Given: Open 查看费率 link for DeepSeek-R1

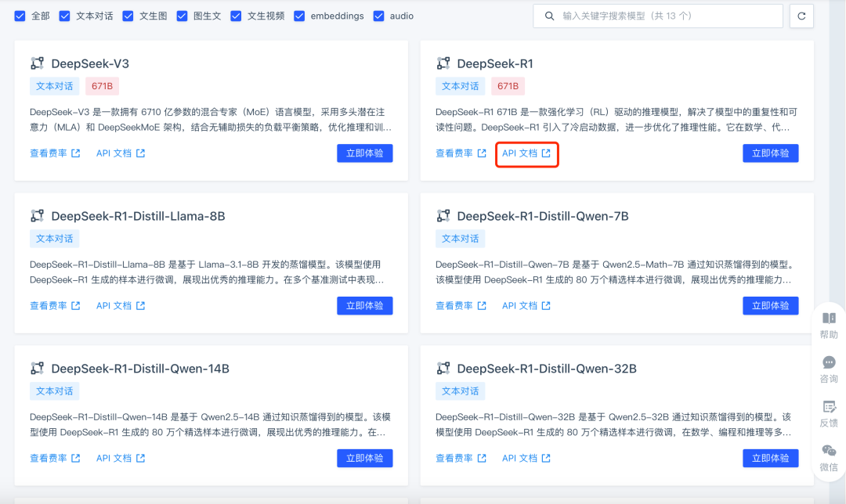Looking at the screenshot, I should [x=461, y=153].
